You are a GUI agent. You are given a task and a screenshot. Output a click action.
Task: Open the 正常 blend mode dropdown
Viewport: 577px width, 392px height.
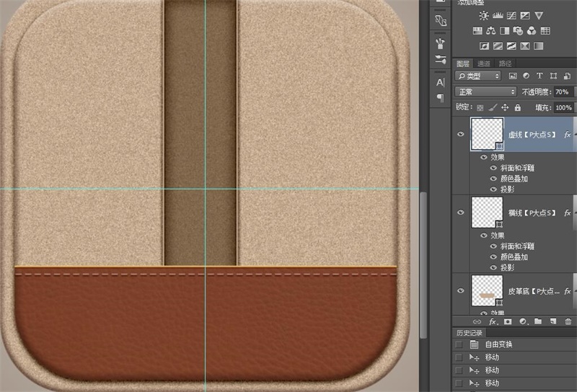click(x=485, y=92)
